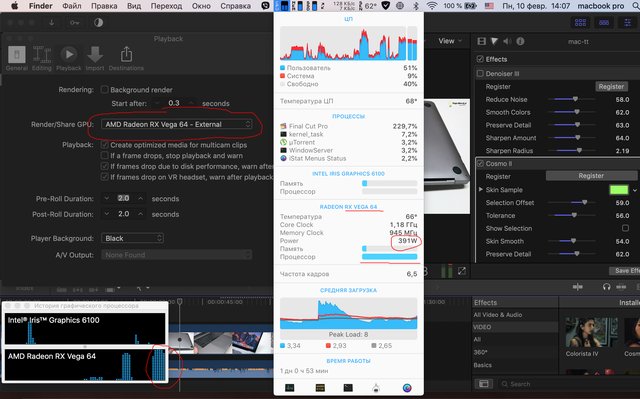Click the Bluetooth menu bar icon

tap(416, 6)
